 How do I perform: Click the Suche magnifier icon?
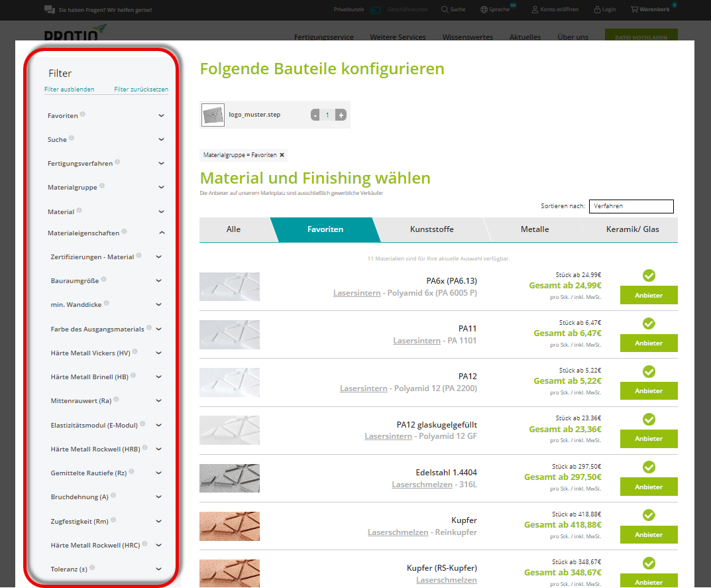(445, 10)
